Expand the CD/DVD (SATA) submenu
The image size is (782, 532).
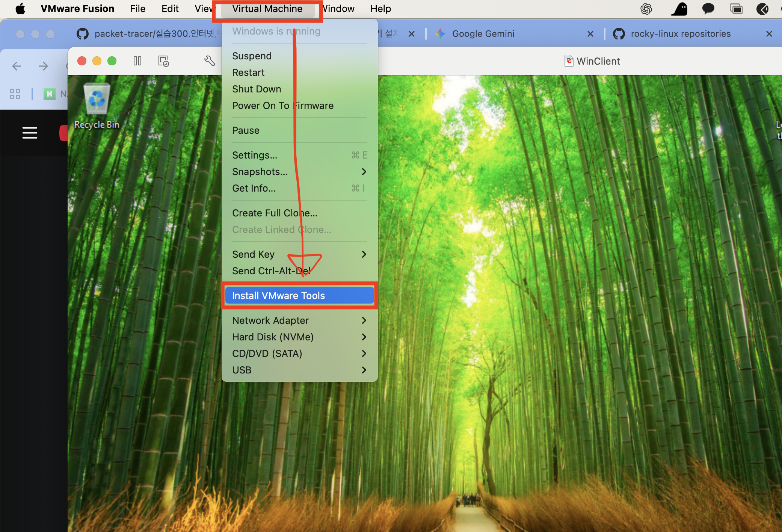point(299,354)
